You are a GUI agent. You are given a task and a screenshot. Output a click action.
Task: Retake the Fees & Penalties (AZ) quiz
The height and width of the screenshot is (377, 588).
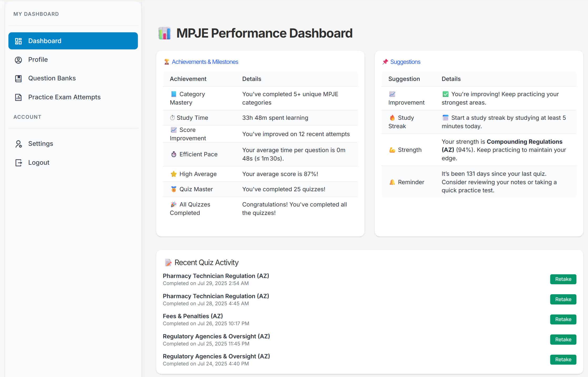(563, 319)
